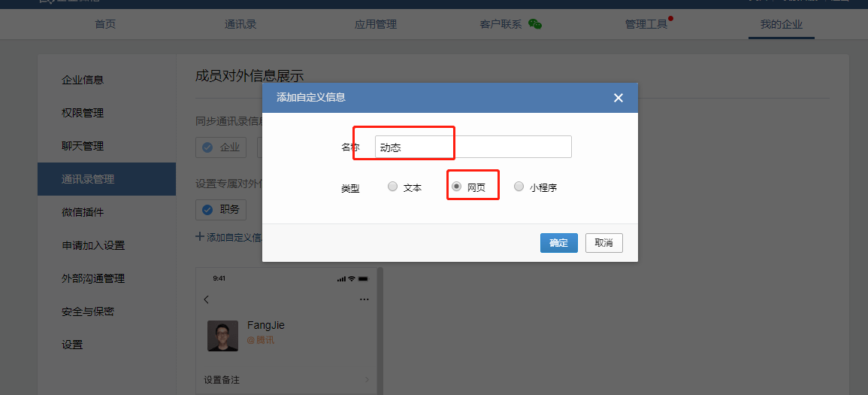Click FangJie's avatar photo in preview
The height and width of the screenshot is (395, 868).
click(222, 336)
